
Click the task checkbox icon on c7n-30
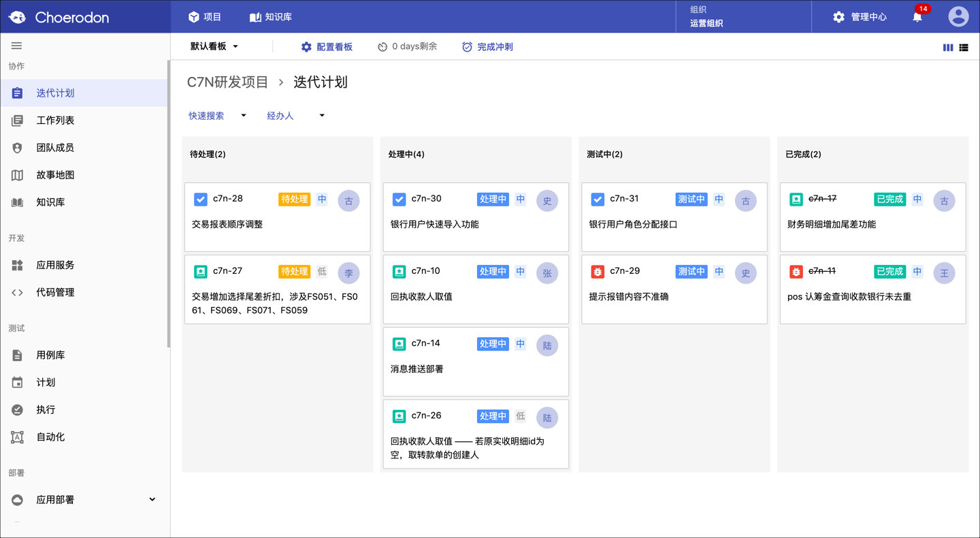(399, 200)
